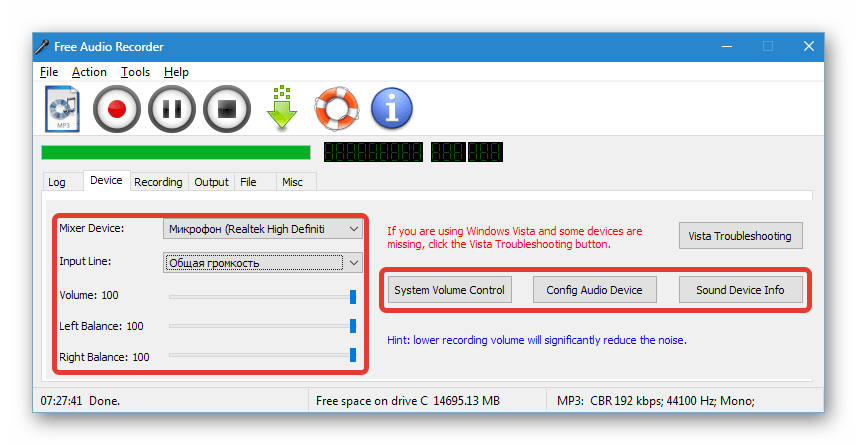Open help via the lifebuoy icon

pos(336,108)
